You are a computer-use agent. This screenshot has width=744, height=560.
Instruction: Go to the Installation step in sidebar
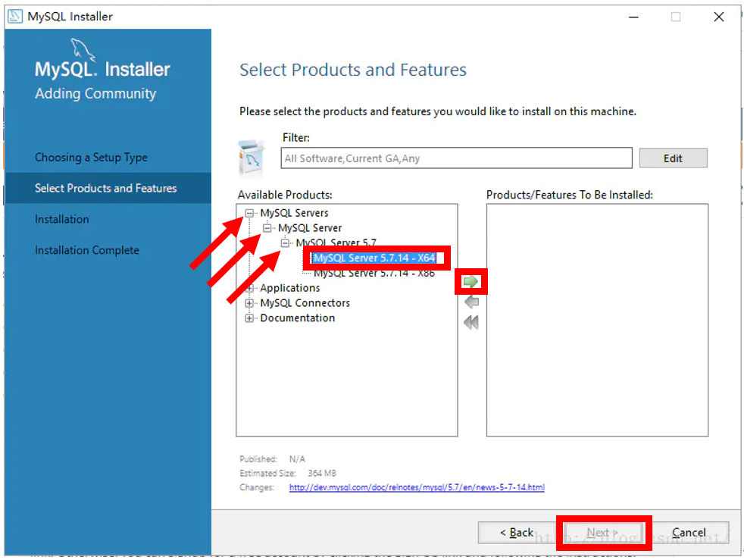61,219
